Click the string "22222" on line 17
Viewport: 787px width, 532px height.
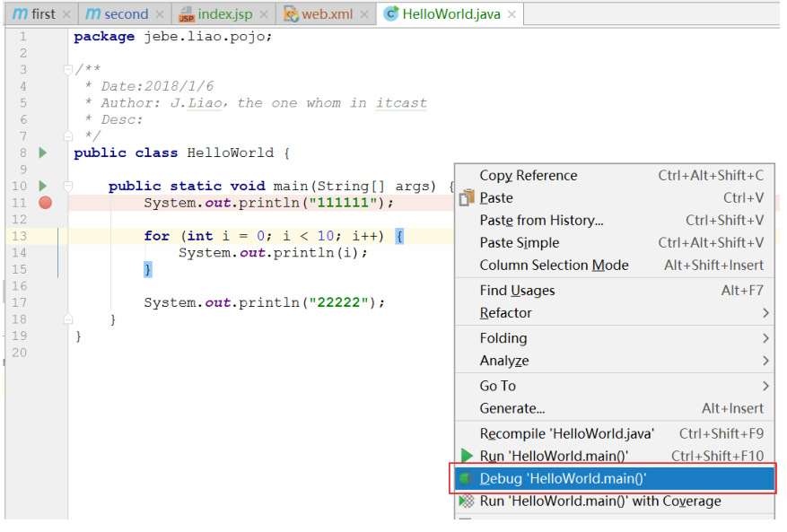coord(339,302)
